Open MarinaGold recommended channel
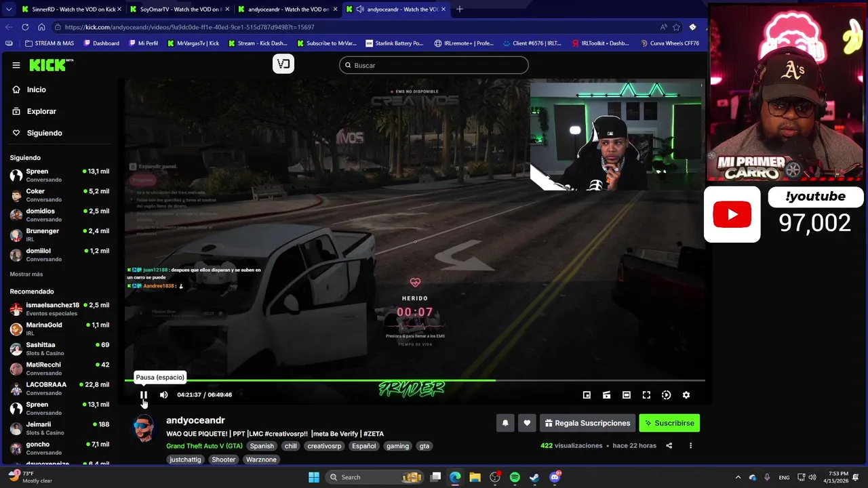The image size is (868, 488). point(60,329)
